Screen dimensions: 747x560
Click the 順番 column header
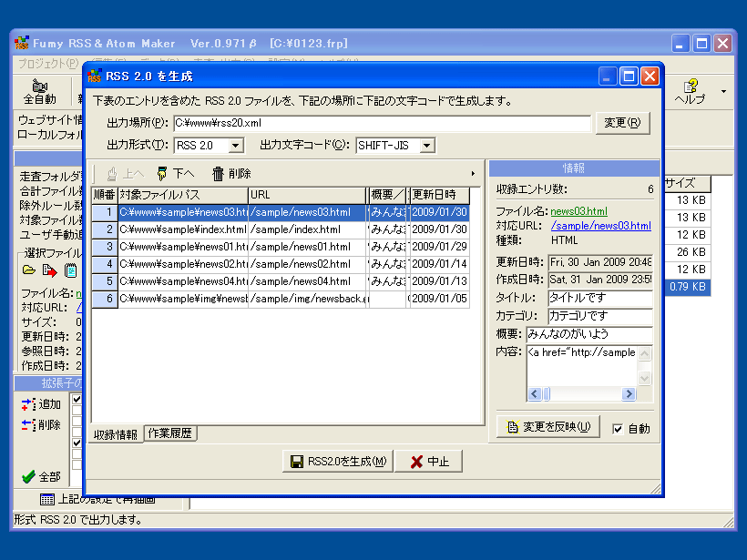pyautogui.click(x=105, y=195)
